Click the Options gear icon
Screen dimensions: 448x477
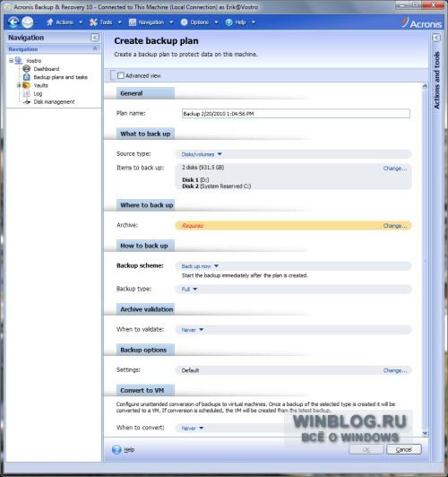click(x=185, y=22)
